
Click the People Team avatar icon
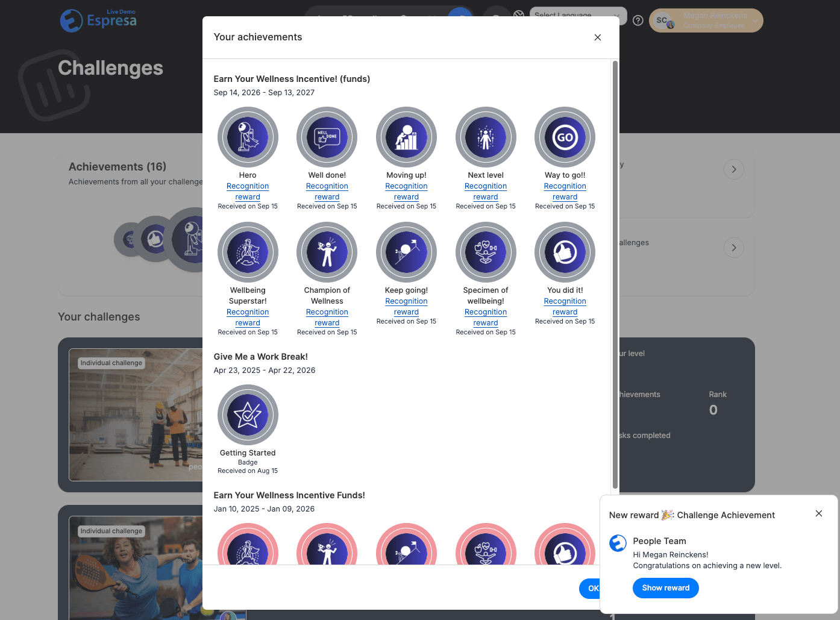tap(618, 543)
